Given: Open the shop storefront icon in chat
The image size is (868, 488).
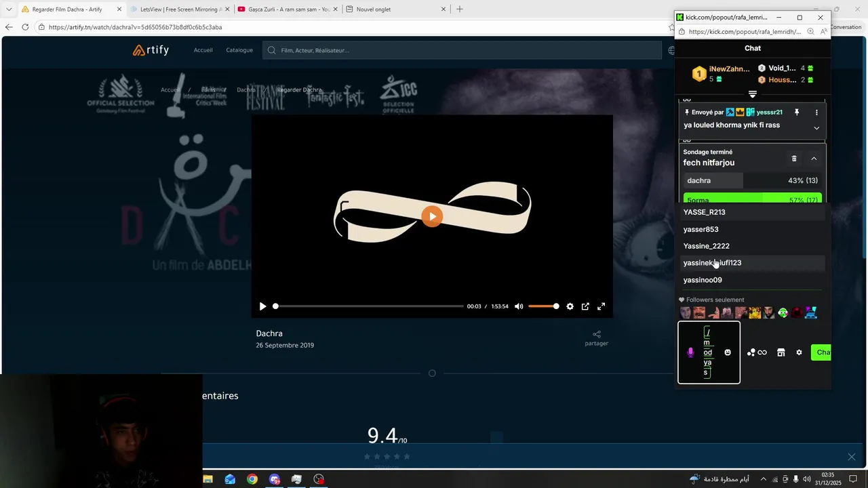Looking at the screenshot, I should click(781, 352).
